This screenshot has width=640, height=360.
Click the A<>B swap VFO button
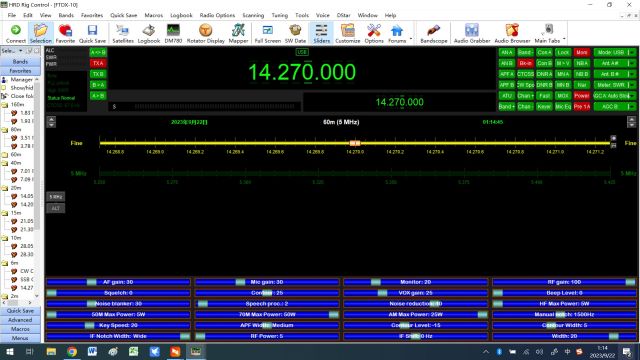98,52
